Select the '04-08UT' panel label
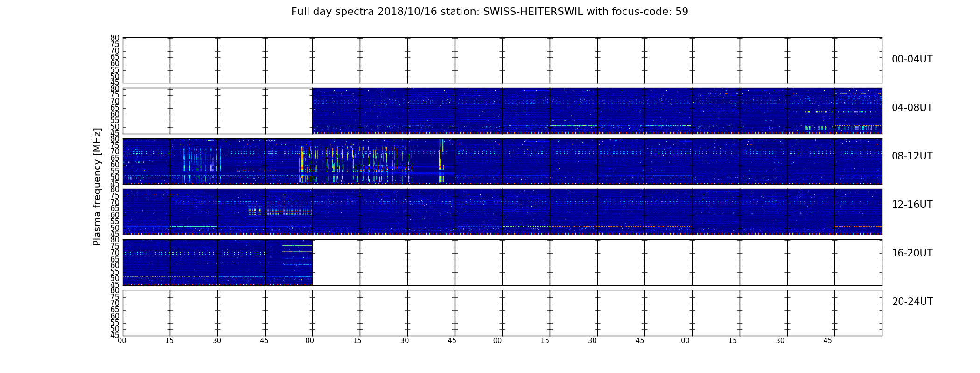The height and width of the screenshot is (373, 980). [912, 108]
